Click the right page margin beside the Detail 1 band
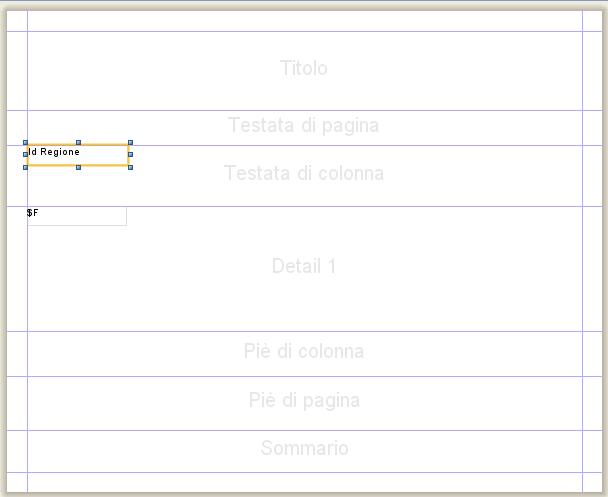Screen dimensions: 608x497 pos(592,269)
